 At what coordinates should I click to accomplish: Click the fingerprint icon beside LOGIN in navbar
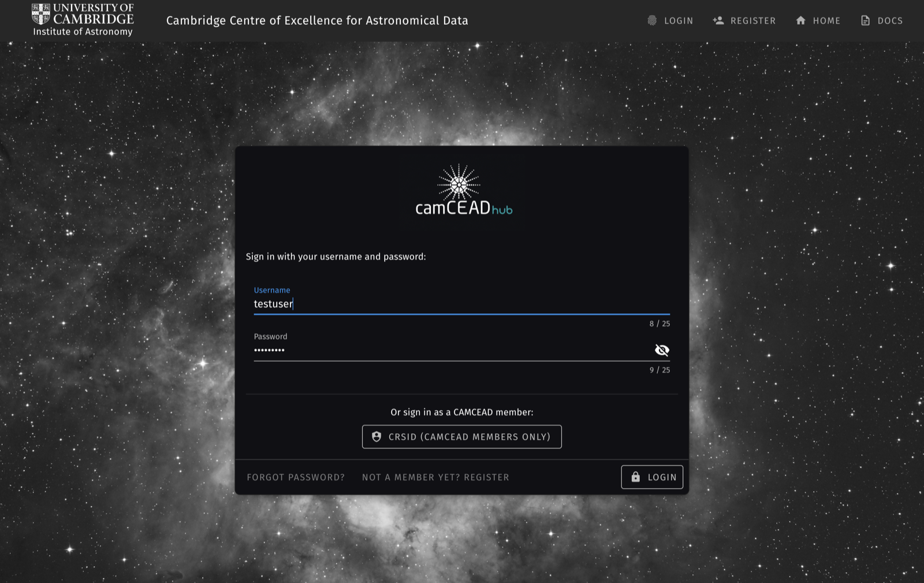(652, 21)
